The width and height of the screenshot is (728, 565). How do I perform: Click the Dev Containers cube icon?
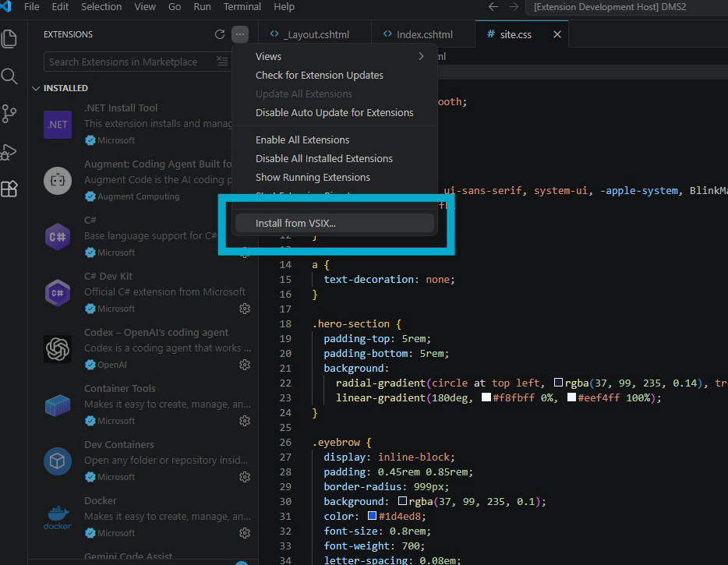(x=58, y=461)
